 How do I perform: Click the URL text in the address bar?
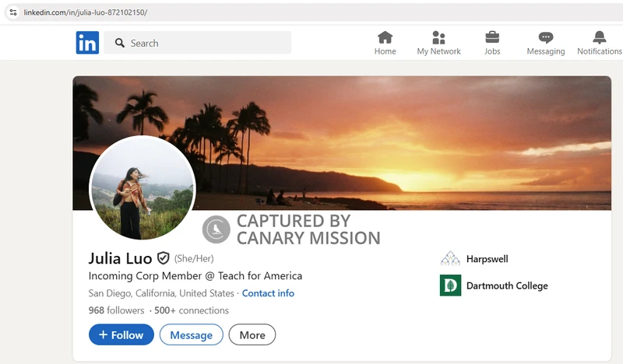[86, 12]
